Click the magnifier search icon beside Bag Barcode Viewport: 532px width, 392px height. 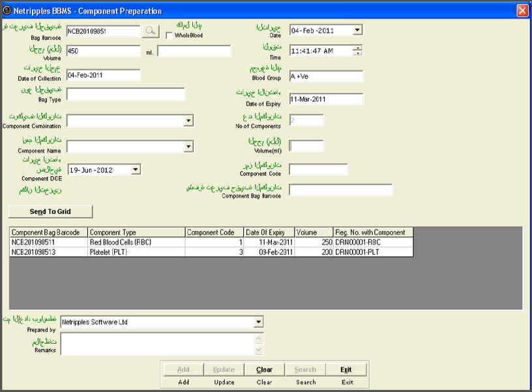[x=151, y=31]
